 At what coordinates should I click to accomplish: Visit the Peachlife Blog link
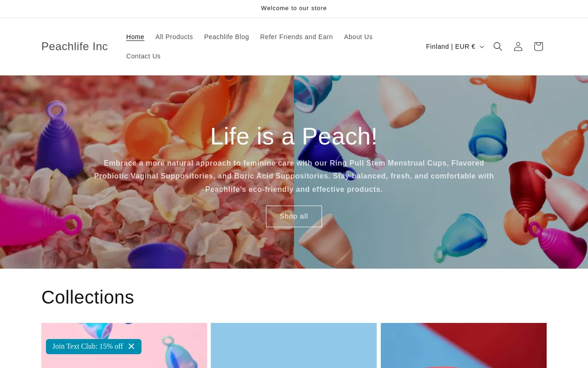pos(226,37)
